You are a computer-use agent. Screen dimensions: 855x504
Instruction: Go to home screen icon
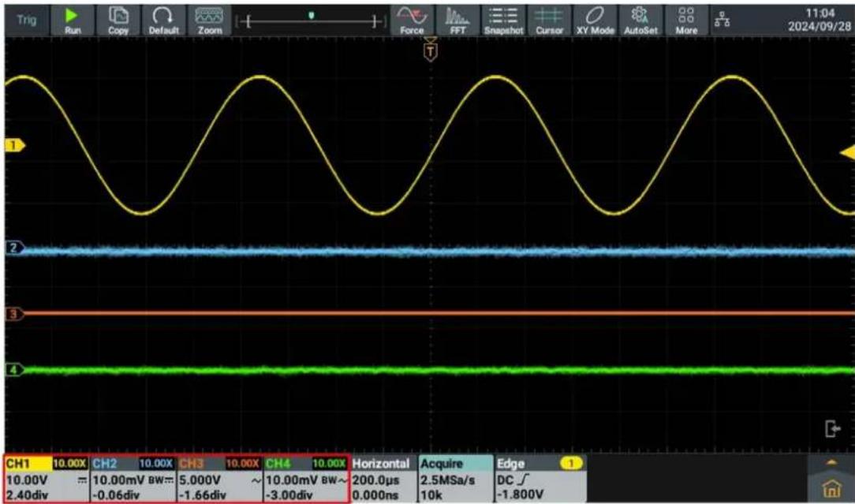tap(831, 487)
